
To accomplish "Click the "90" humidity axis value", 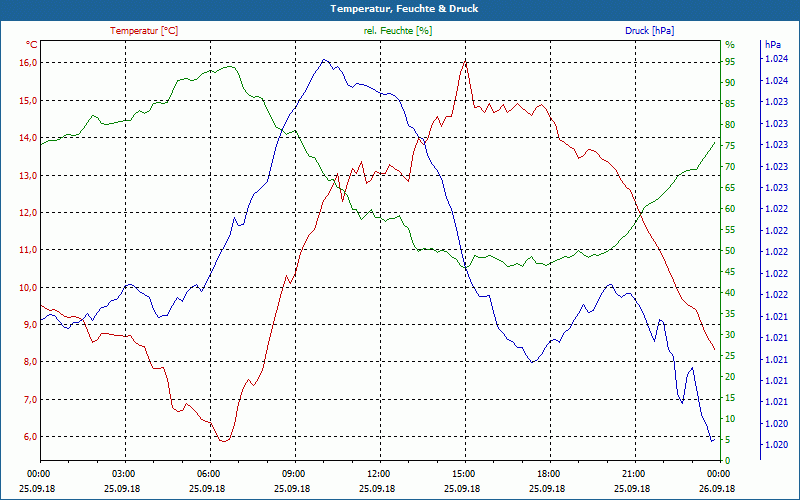I will [730, 83].
